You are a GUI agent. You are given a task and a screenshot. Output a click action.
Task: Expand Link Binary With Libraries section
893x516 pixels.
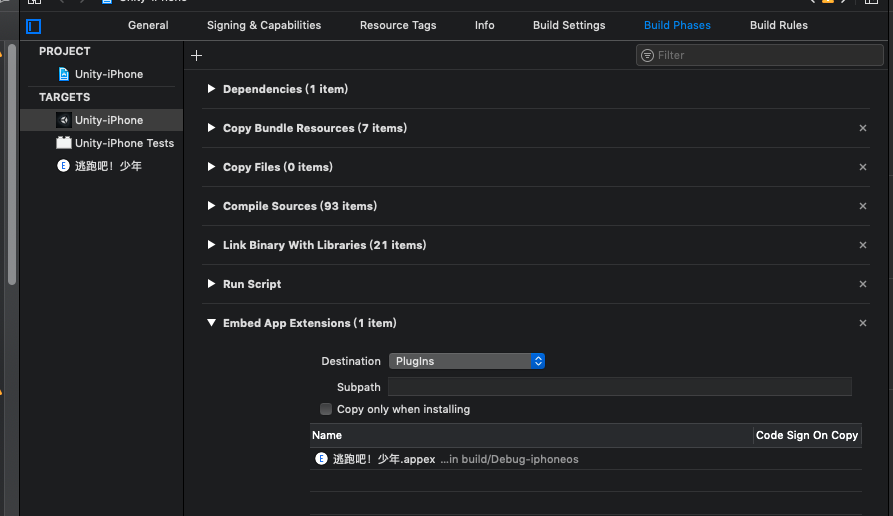click(211, 245)
